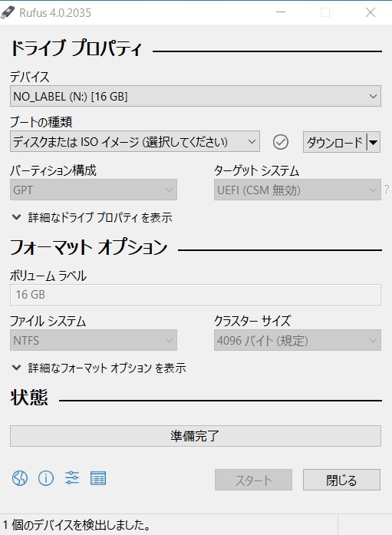Viewport: 392px width, 535px height.
Task: Click the checksum checkmark icon
Action: (281, 142)
